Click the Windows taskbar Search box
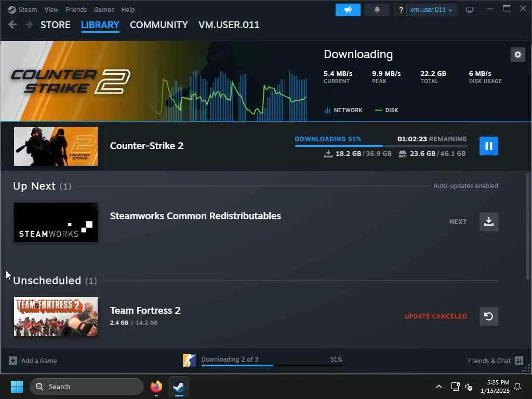Viewport: 532px width, 399px height. [87, 387]
